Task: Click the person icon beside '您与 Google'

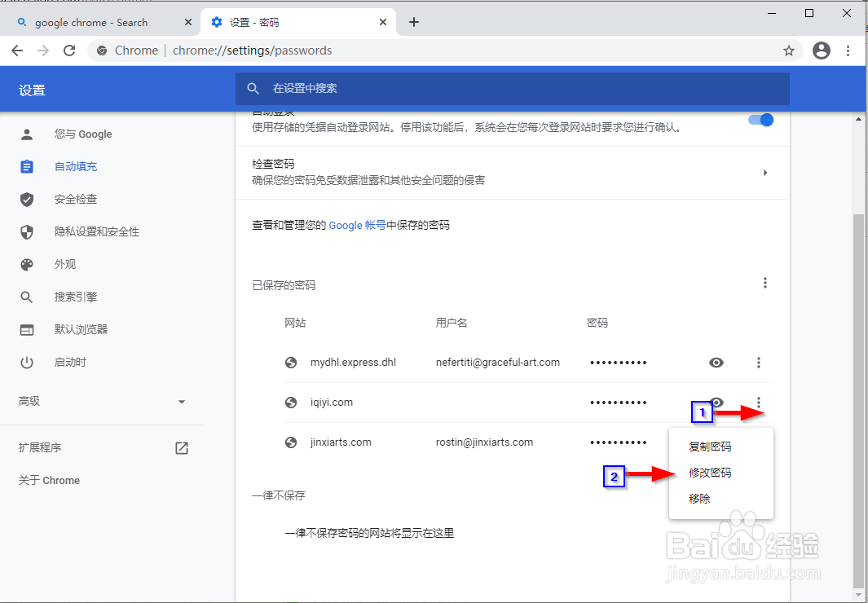Action: click(27, 134)
